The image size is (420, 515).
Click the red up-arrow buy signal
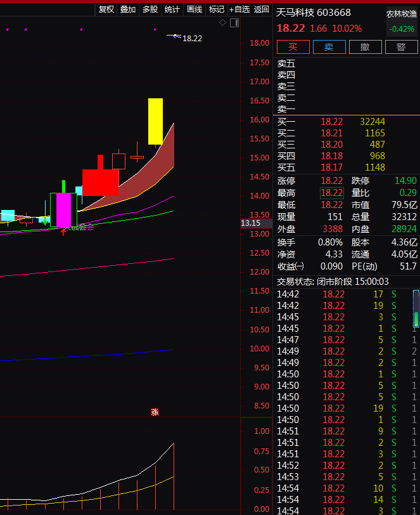(63, 232)
